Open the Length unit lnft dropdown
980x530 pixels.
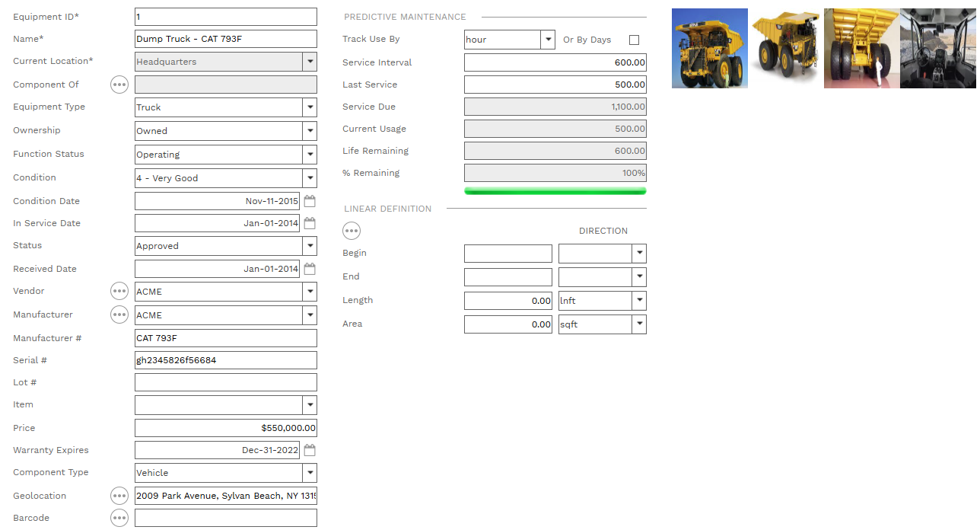(x=639, y=301)
